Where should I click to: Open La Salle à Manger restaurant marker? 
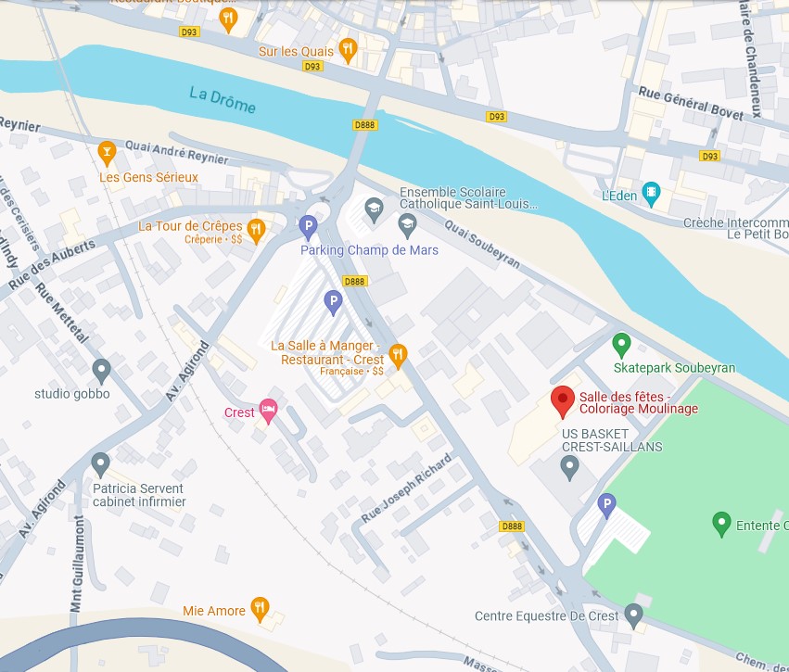pyautogui.click(x=398, y=356)
